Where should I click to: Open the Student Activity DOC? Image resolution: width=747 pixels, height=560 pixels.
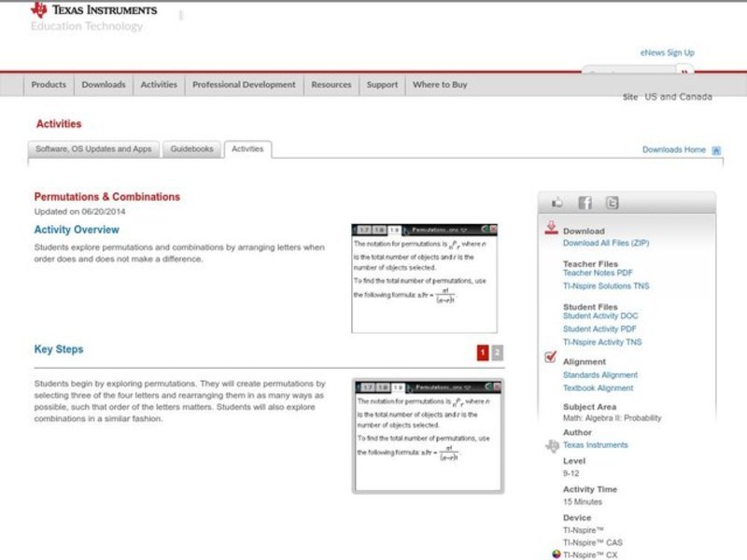600,316
